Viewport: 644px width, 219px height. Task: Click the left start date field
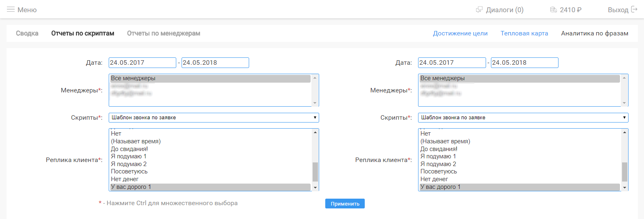[x=142, y=63]
